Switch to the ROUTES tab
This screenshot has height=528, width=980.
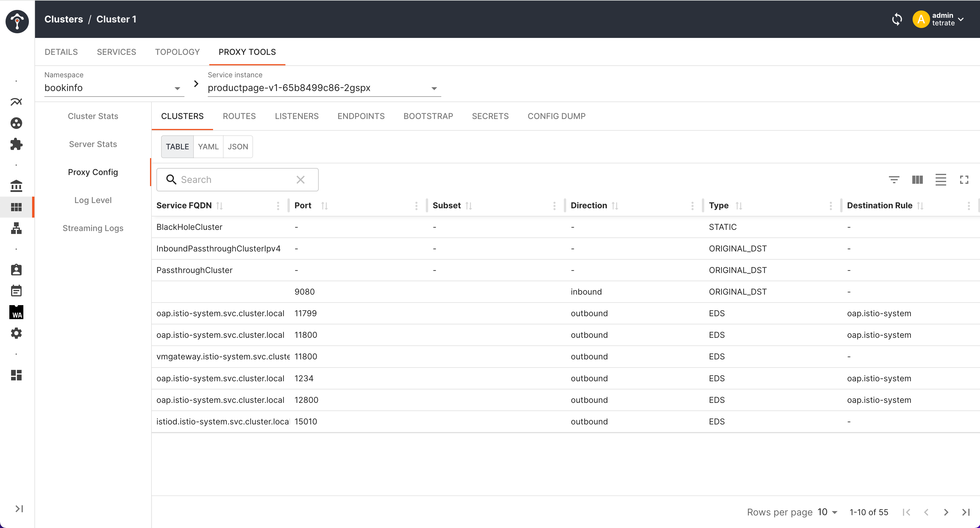(239, 116)
